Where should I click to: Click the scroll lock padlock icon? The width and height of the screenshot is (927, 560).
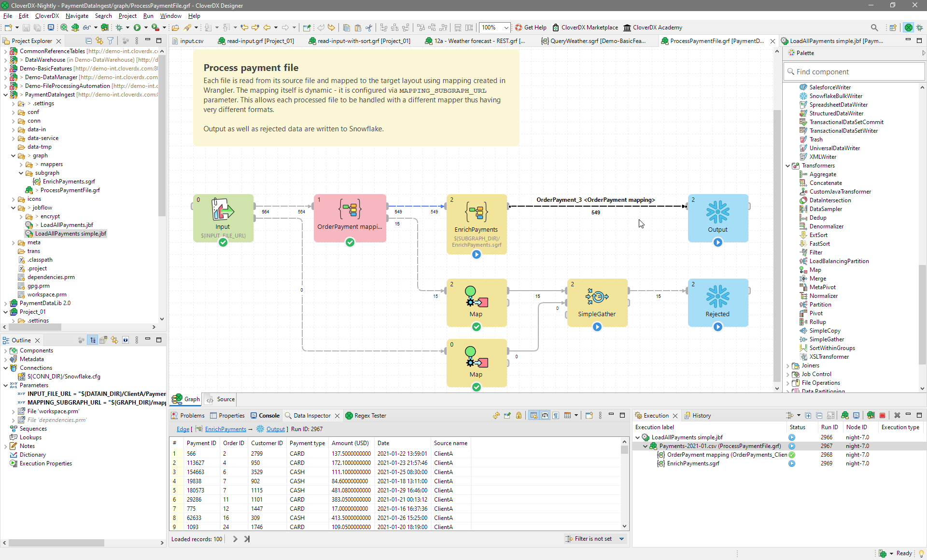point(519,416)
